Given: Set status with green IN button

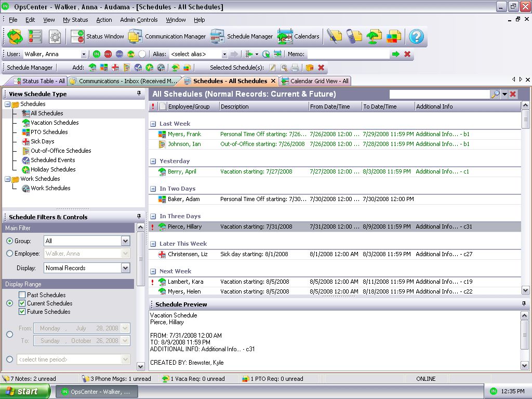Looking at the screenshot, I should tap(97, 54).
